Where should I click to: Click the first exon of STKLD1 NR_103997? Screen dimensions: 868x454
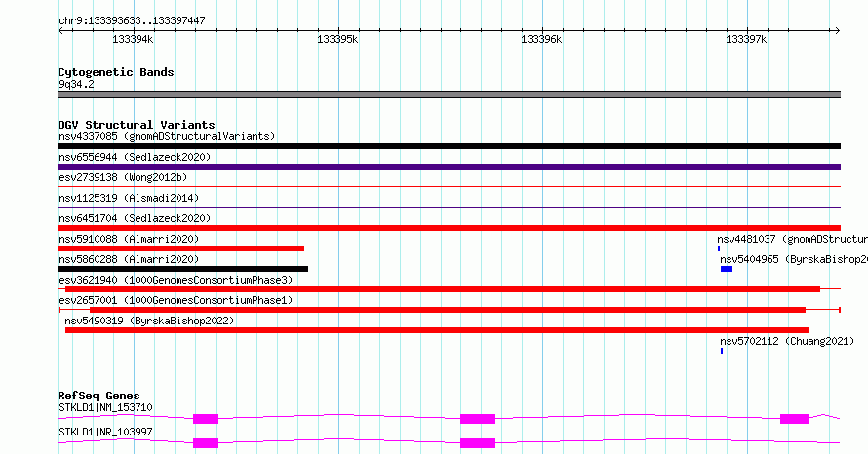click(x=206, y=443)
